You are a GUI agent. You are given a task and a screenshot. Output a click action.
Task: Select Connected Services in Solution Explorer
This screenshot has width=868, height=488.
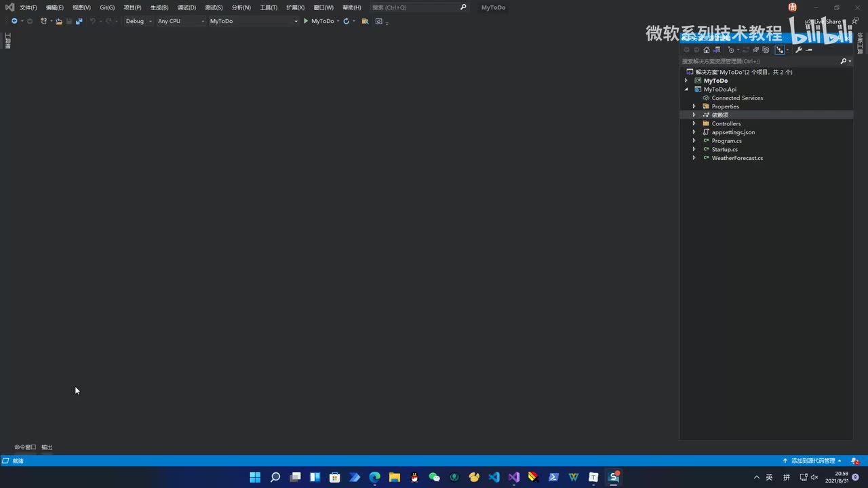(737, 98)
